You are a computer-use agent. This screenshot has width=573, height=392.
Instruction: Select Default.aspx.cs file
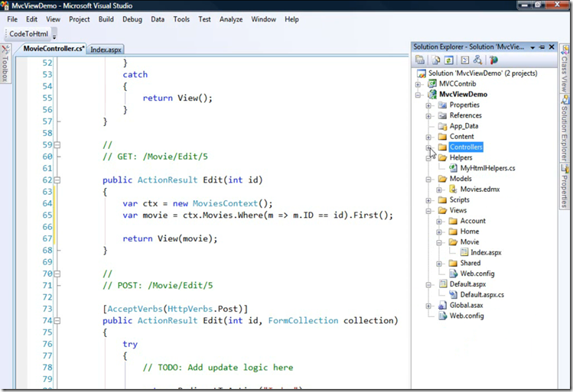pyautogui.click(x=482, y=295)
